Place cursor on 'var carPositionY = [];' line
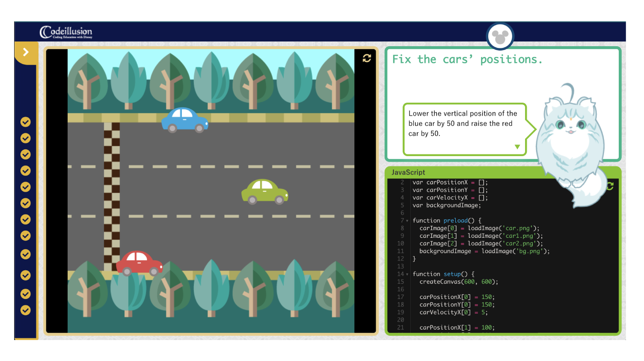Image resolution: width=644 pixels, height=361 pixels. coord(450,190)
